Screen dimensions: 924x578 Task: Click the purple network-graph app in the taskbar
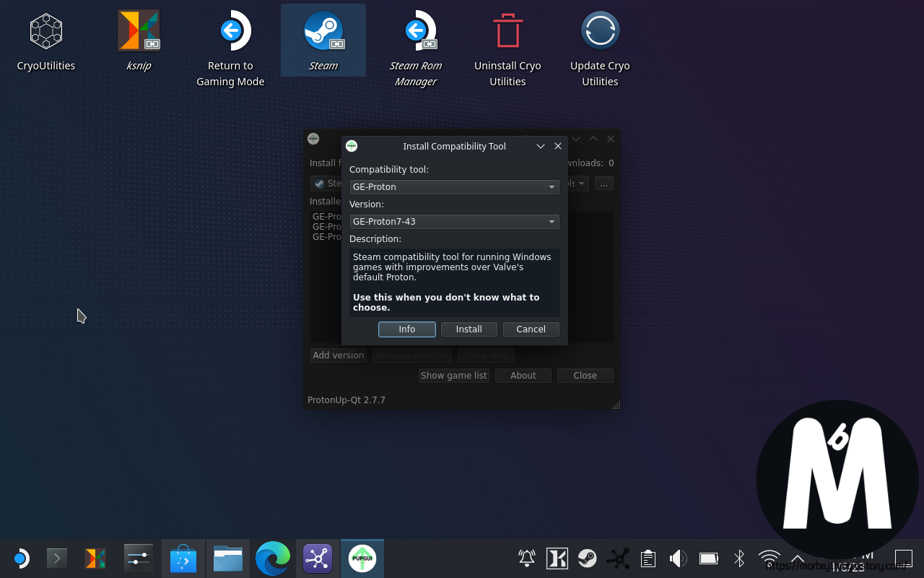click(x=318, y=558)
